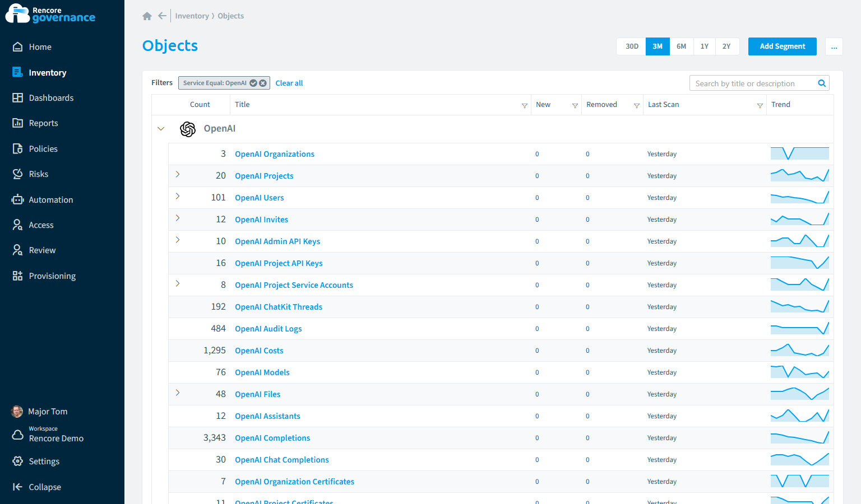Click the Count column header
The width and height of the screenshot is (861, 504).
[x=200, y=105]
